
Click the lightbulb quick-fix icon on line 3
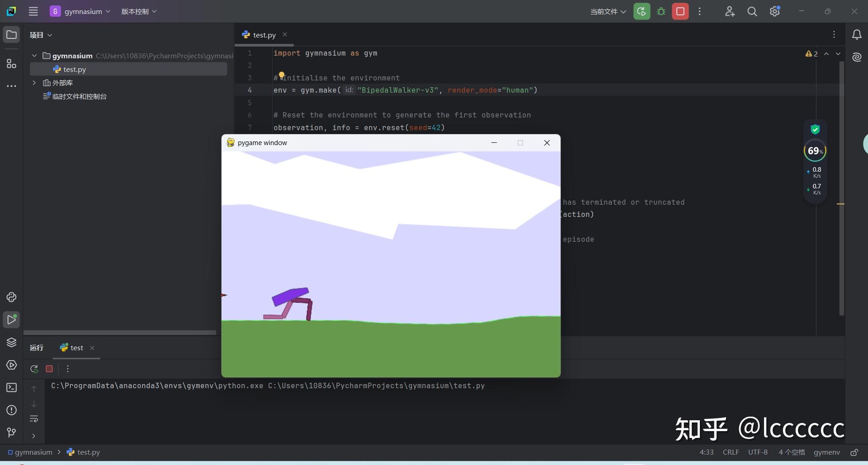[281, 75]
